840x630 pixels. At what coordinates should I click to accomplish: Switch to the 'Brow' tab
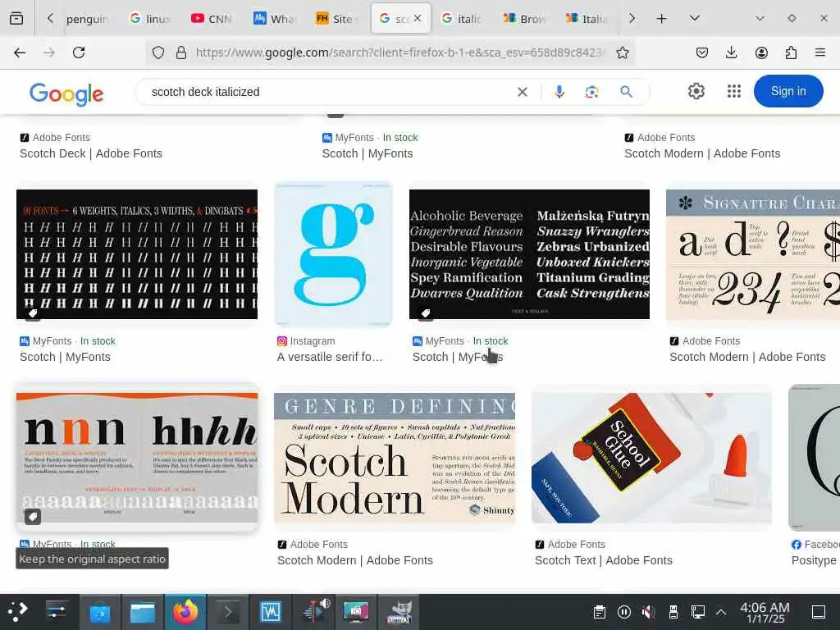pos(523,19)
